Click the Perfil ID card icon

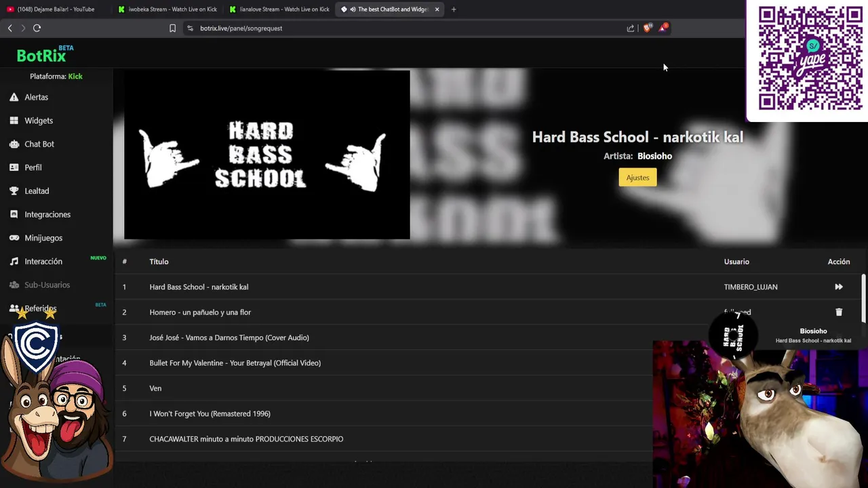[14, 167]
